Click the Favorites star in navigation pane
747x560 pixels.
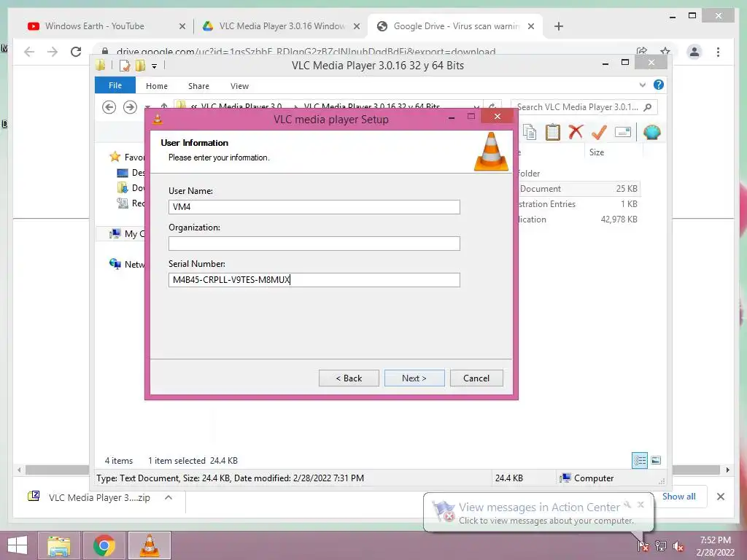pyautogui.click(x=115, y=157)
